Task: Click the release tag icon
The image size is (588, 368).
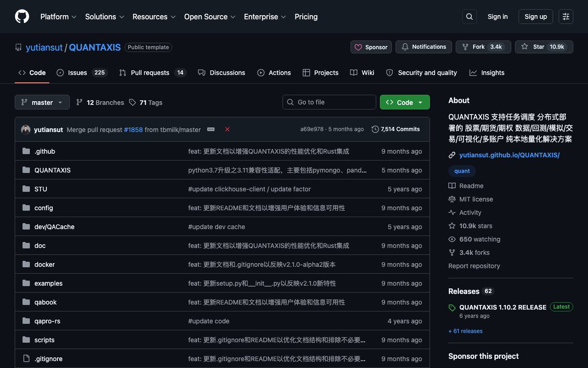Action: [452, 308]
